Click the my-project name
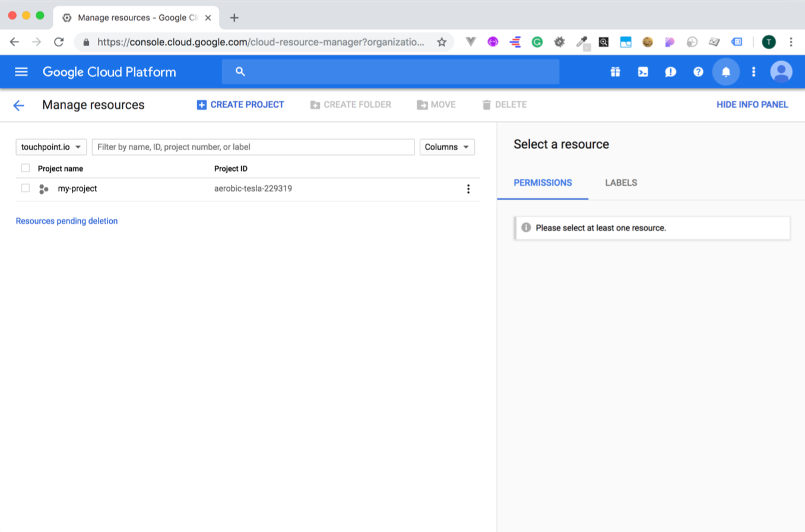This screenshot has width=805, height=532. click(x=77, y=189)
